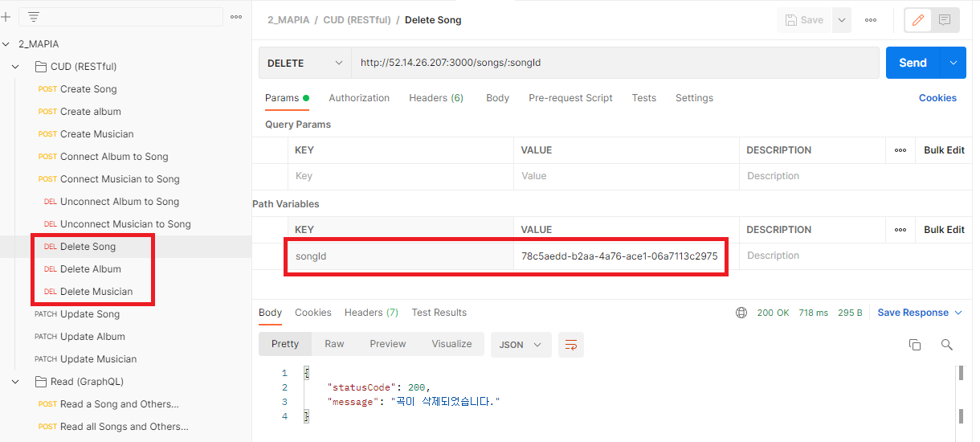Click Bulk Edit for Path Variables
This screenshot has height=442, width=980.
[944, 230]
